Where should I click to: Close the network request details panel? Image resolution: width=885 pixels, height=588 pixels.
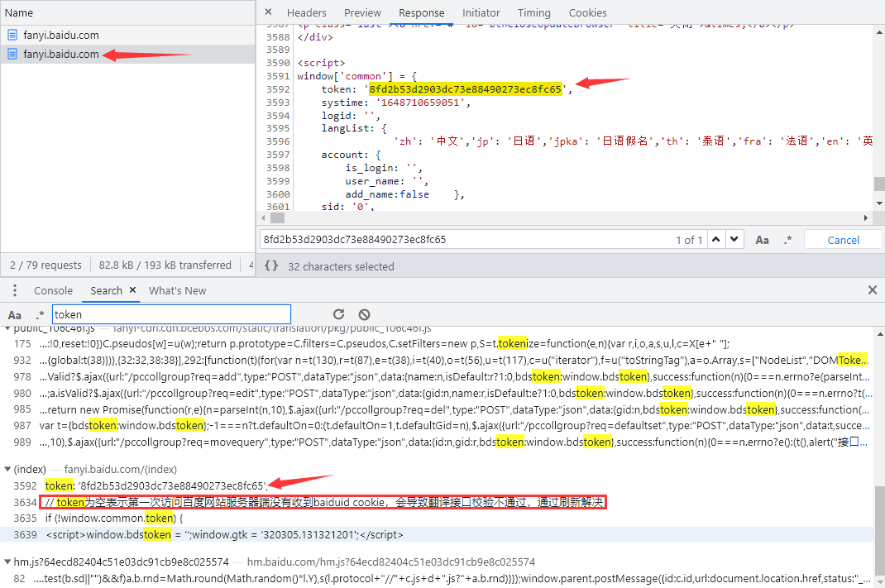coord(269,12)
